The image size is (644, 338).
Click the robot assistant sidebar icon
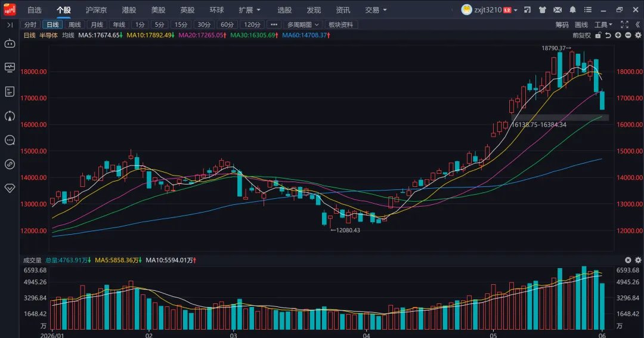click(x=10, y=43)
